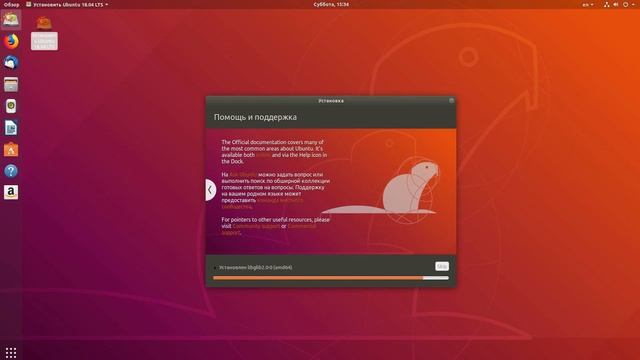Go to the previous installer slide
Viewport: 640px width, 360px height.
[x=210, y=190]
